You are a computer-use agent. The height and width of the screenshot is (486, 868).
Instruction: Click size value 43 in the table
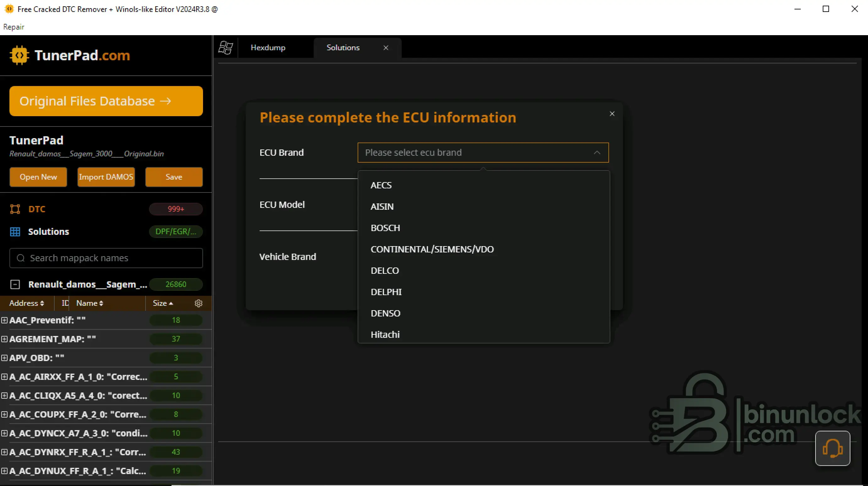coord(176,452)
